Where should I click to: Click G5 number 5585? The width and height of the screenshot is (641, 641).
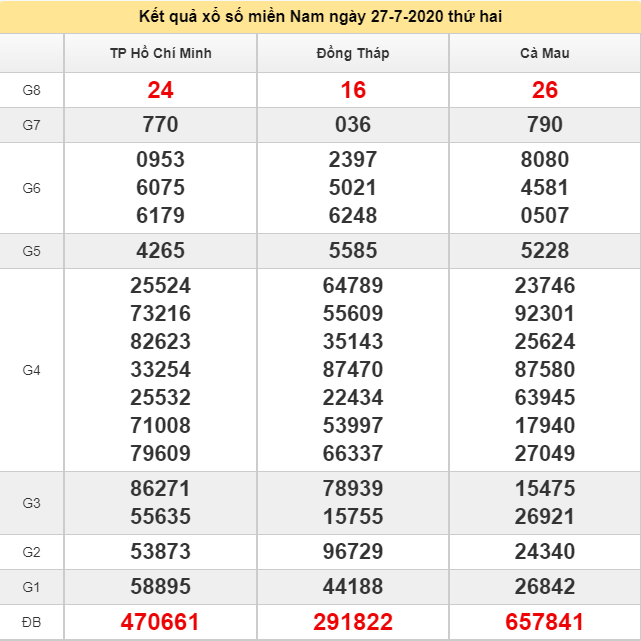(353, 250)
